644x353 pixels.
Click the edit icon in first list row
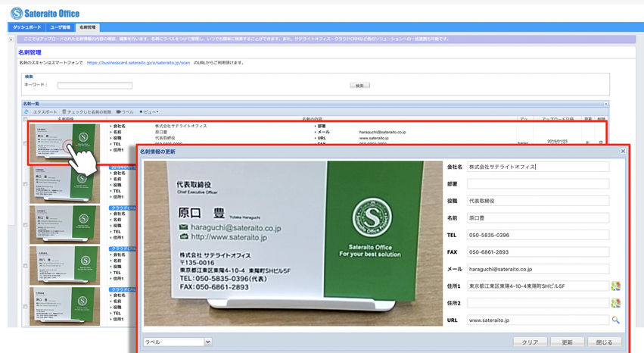(588, 142)
